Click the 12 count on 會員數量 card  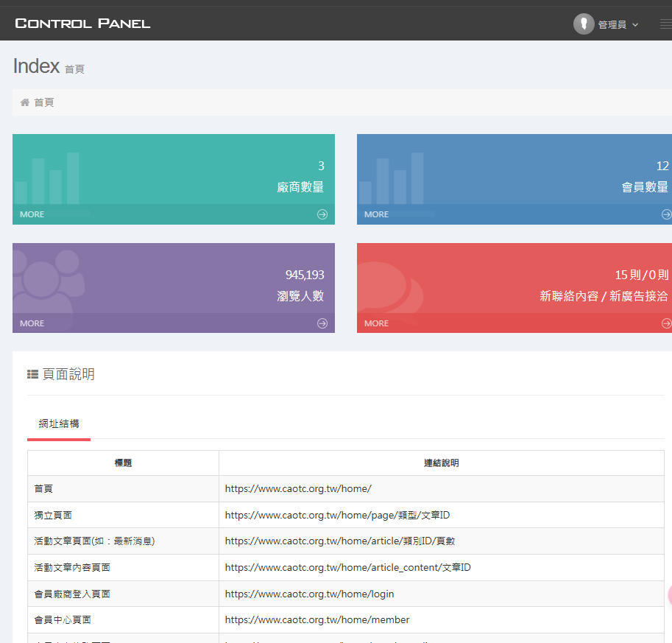click(x=662, y=166)
